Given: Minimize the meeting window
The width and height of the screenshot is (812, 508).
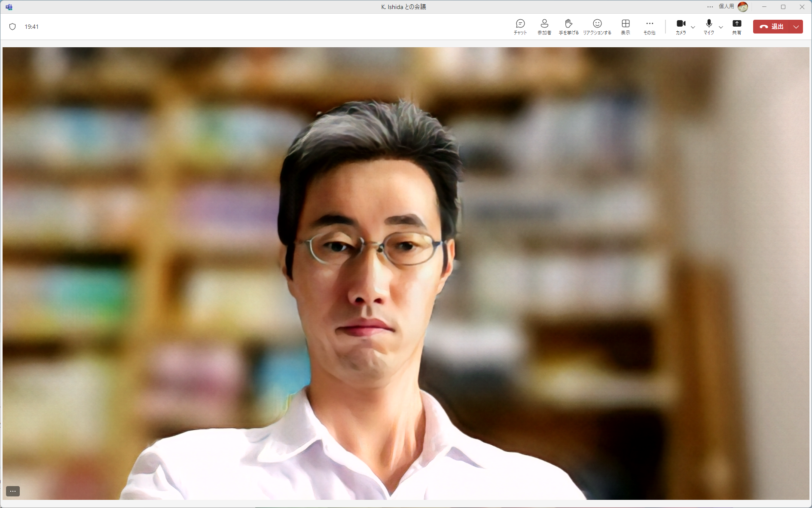Looking at the screenshot, I should 764,7.
